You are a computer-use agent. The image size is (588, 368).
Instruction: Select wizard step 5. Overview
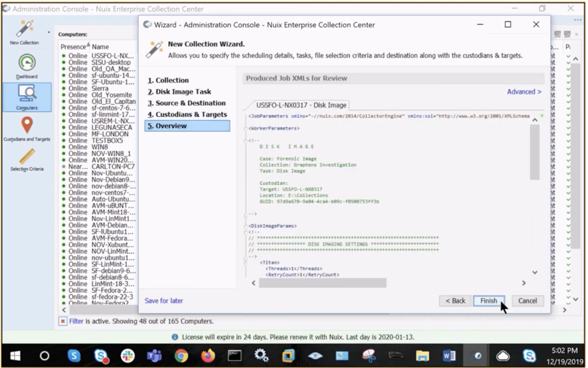pos(187,126)
